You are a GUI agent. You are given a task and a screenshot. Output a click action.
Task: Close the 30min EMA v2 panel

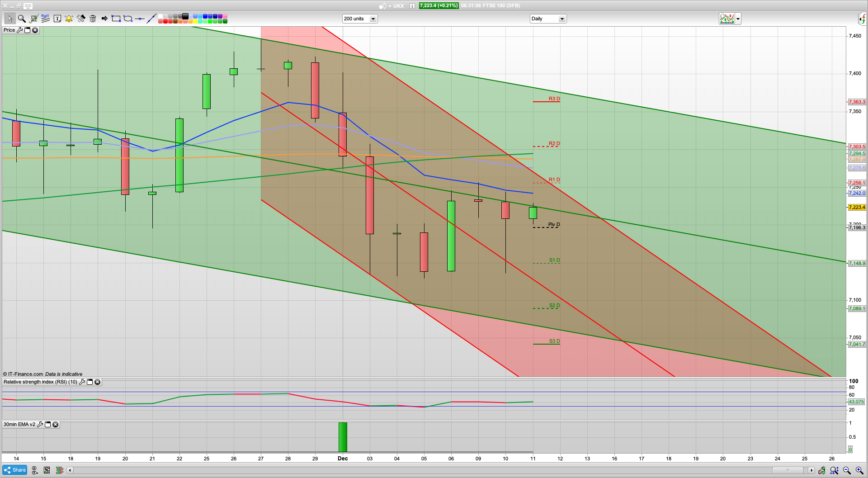pos(55,424)
